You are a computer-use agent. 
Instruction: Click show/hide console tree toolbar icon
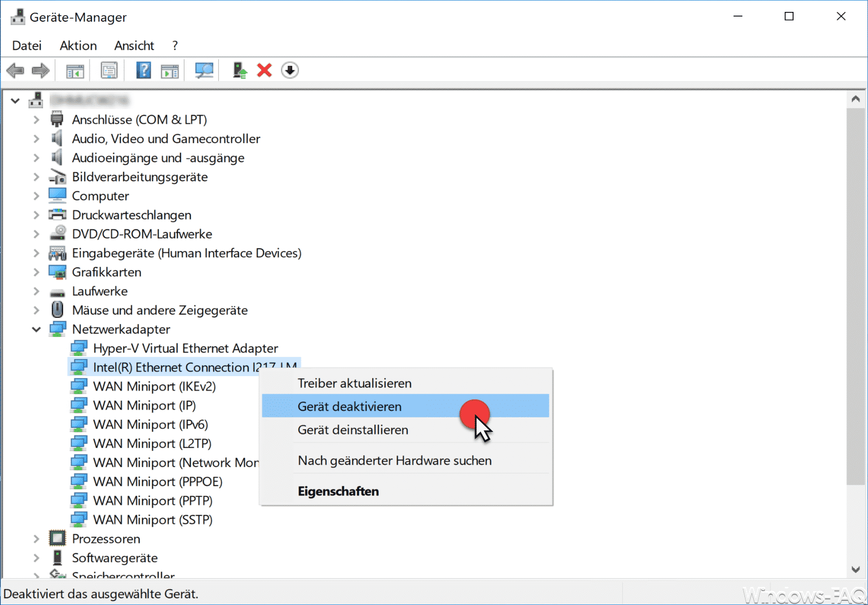75,70
